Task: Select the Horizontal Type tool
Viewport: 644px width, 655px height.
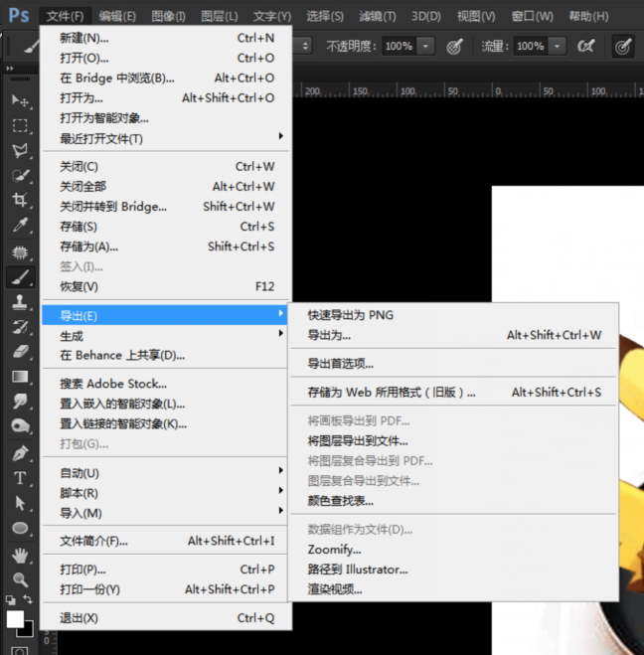Action: (x=20, y=478)
